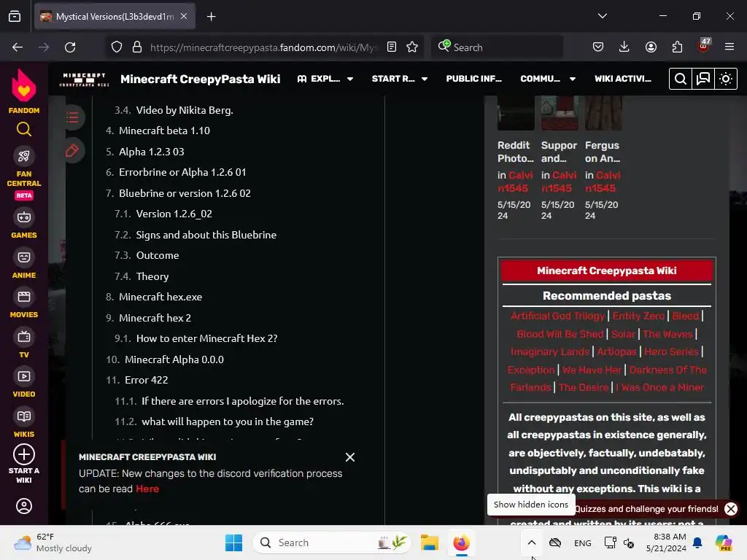Click the uBlock extension icon showing 47
Screen dimensions: 747x560
[704, 46]
